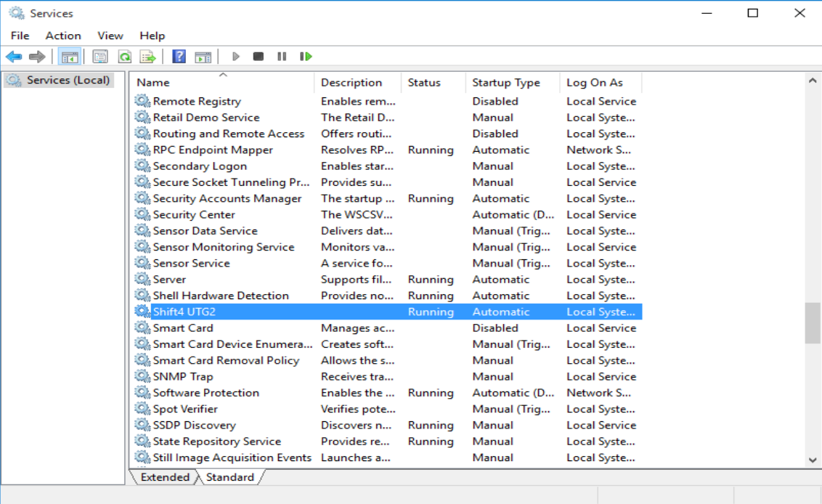The image size is (822, 504).
Task: Open the Action menu
Action: coord(63,36)
